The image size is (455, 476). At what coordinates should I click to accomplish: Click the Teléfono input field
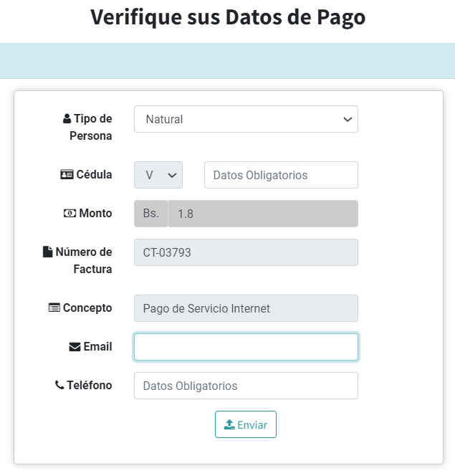246,386
